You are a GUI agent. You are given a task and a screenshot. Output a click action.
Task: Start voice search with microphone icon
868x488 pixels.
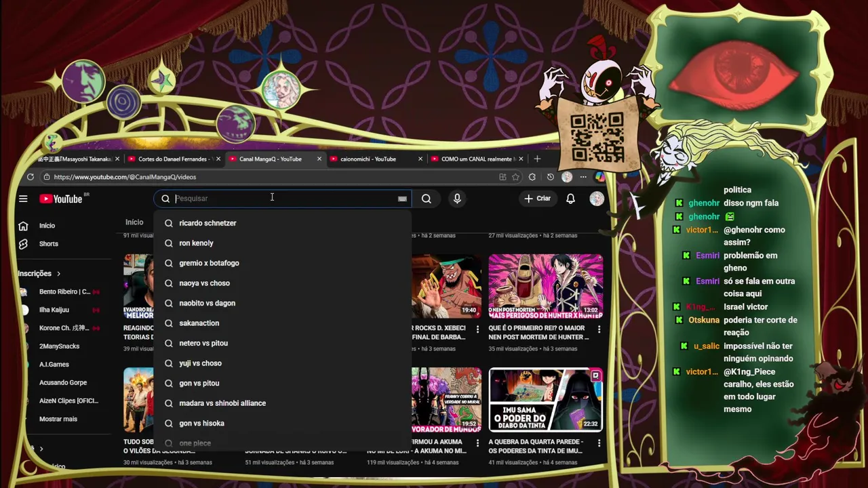click(x=457, y=199)
